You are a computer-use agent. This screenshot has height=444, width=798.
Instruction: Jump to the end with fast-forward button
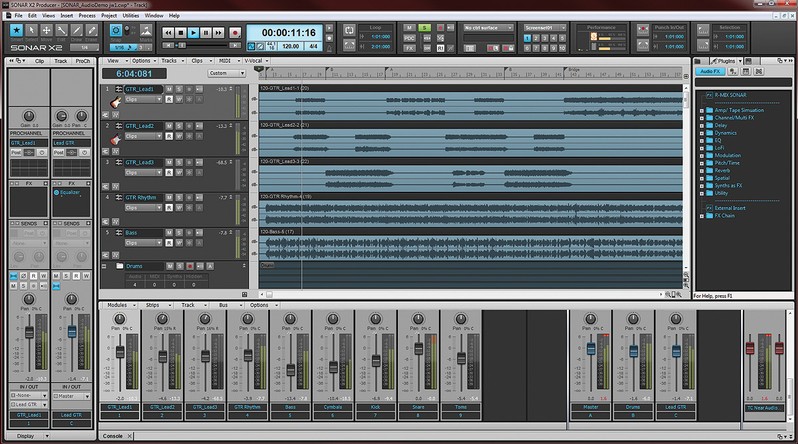(219, 33)
